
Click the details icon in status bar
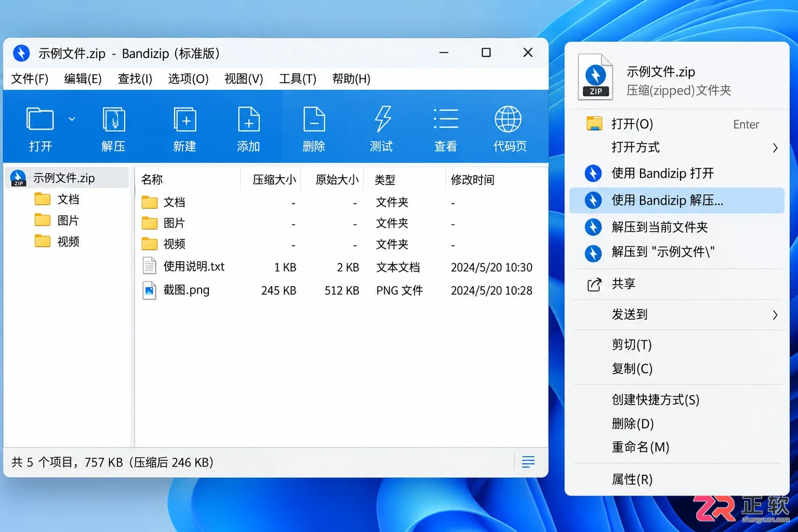click(528, 462)
